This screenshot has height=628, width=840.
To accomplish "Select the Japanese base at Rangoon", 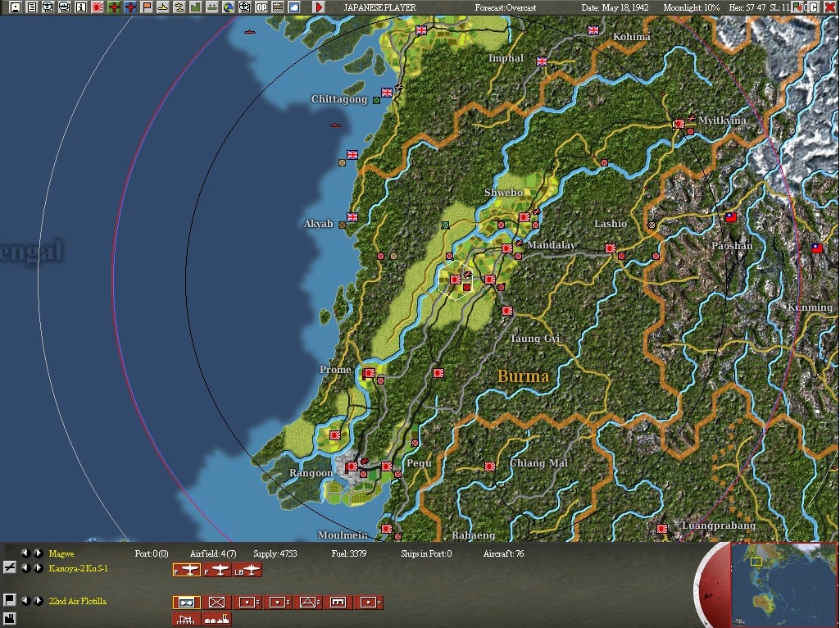I will (352, 466).
